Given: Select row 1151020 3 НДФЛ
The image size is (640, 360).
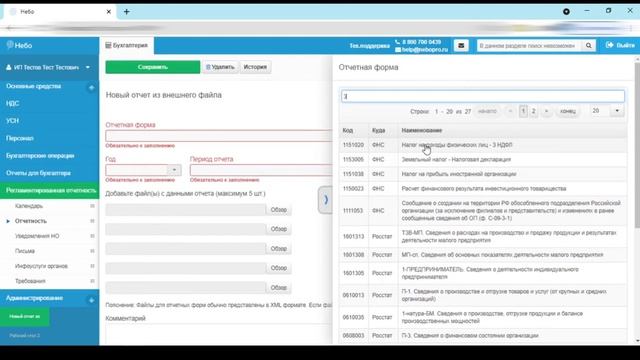Looking at the screenshot, I should (483, 145).
